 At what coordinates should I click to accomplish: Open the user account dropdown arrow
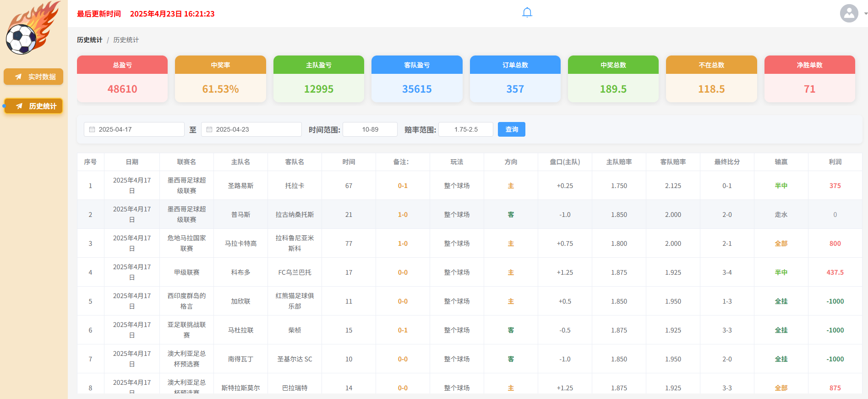point(865,14)
